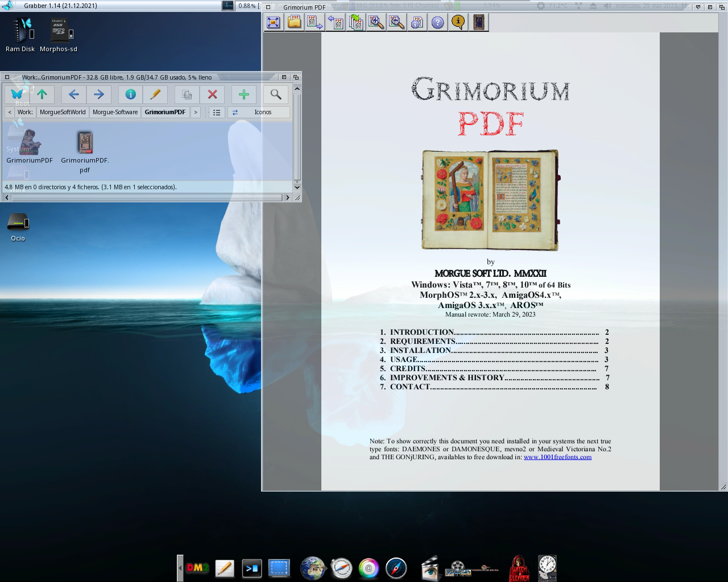The width and height of the screenshot is (728, 582).
Task: Open the blue question mark help
Action: pos(437,22)
